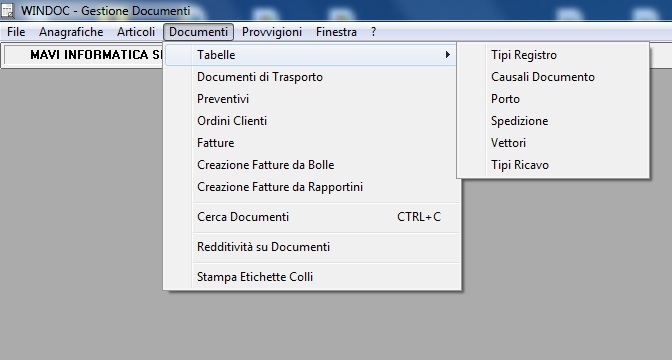The image size is (672, 360).
Task: Select Spedizione in the submenu
Action: tap(553, 121)
